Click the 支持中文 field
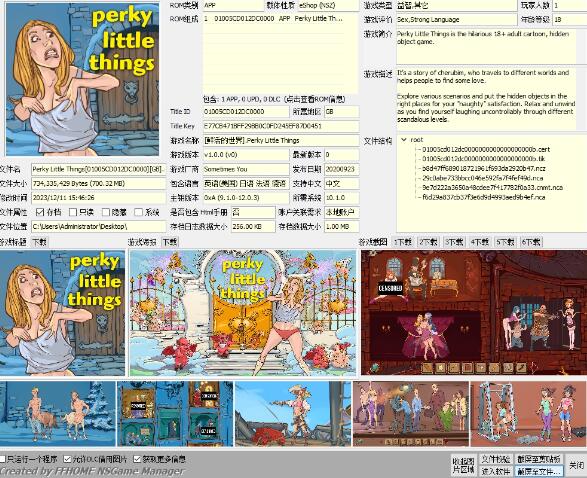 click(x=342, y=183)
